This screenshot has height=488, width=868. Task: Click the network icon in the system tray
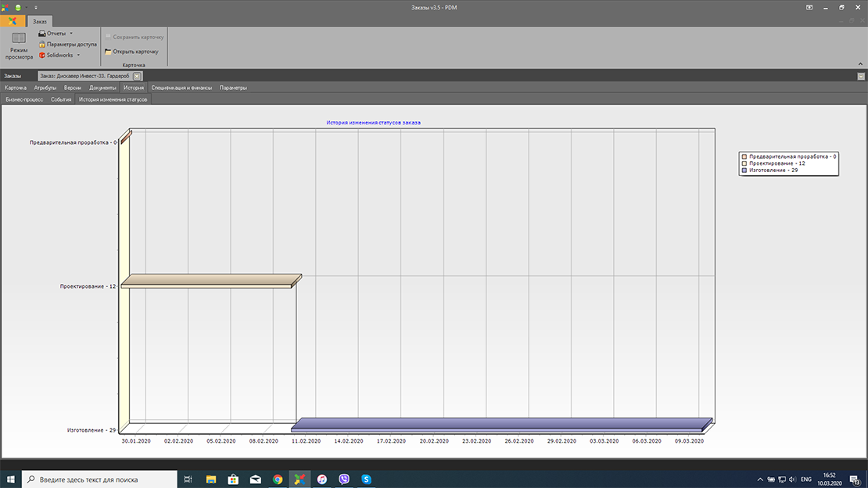click(x=782, y=479)
